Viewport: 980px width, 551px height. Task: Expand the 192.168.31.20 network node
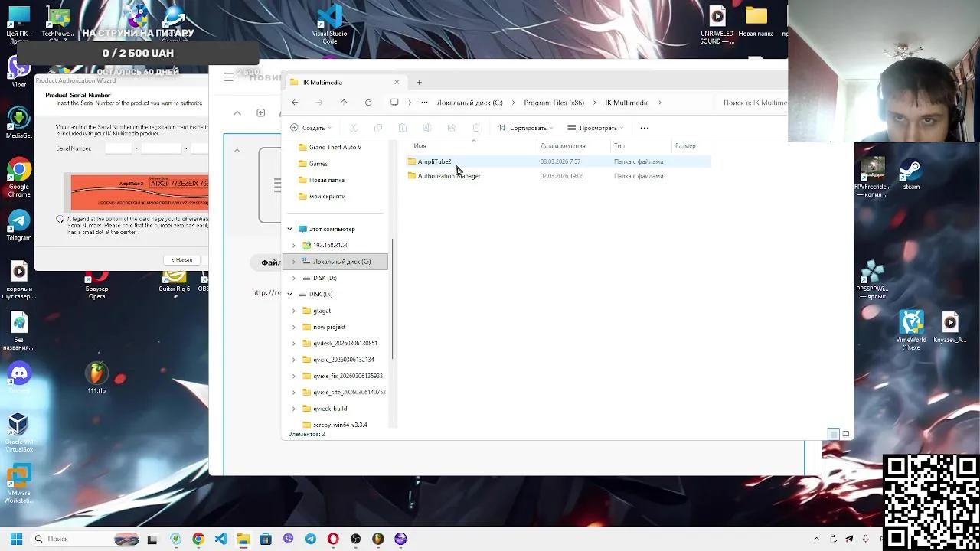click(x=293, y=246)
